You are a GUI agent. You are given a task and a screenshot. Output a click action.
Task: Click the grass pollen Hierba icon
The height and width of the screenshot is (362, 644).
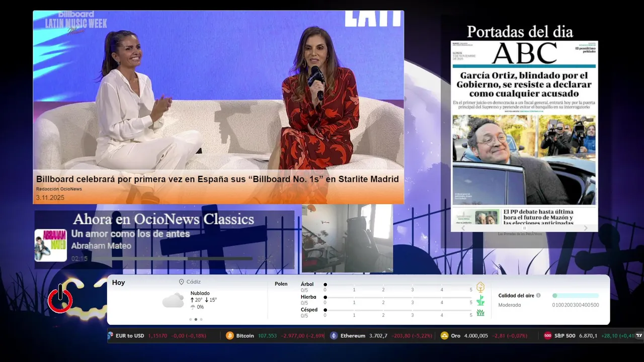pyautogui.click(x=480, y=300)
